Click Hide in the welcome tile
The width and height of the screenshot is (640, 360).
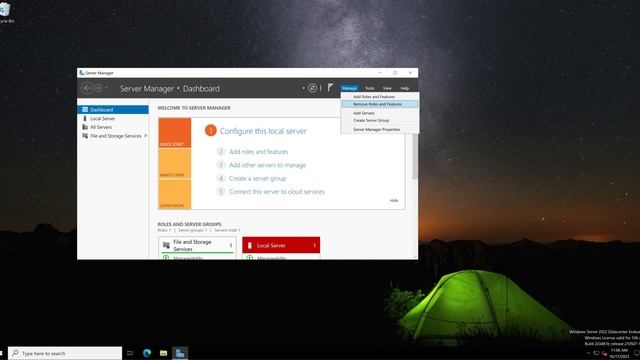[x=394, y=200]
